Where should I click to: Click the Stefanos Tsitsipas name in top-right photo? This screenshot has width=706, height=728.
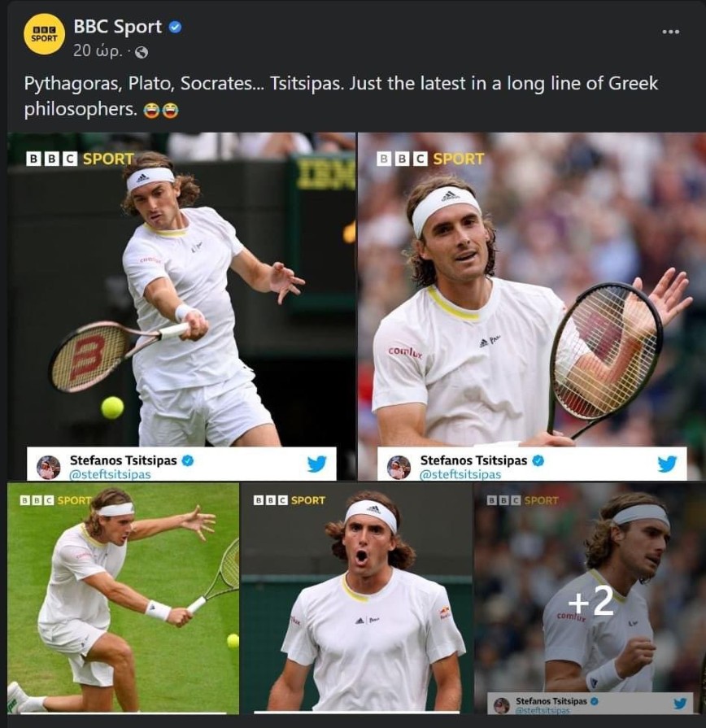point(473,460)
